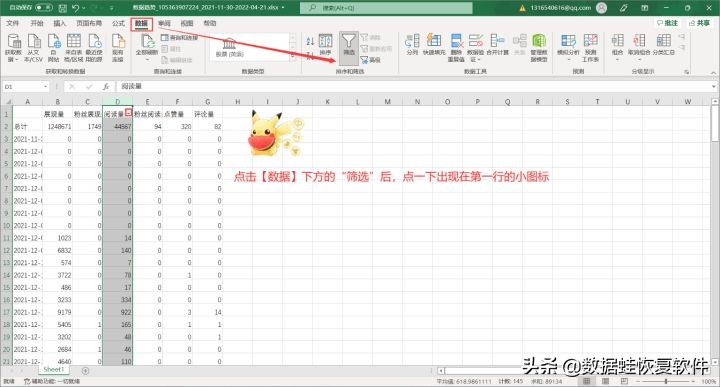Open the Undo history dropdown arrow
Screen dimensions: 720x387
[x=84, y=8]
